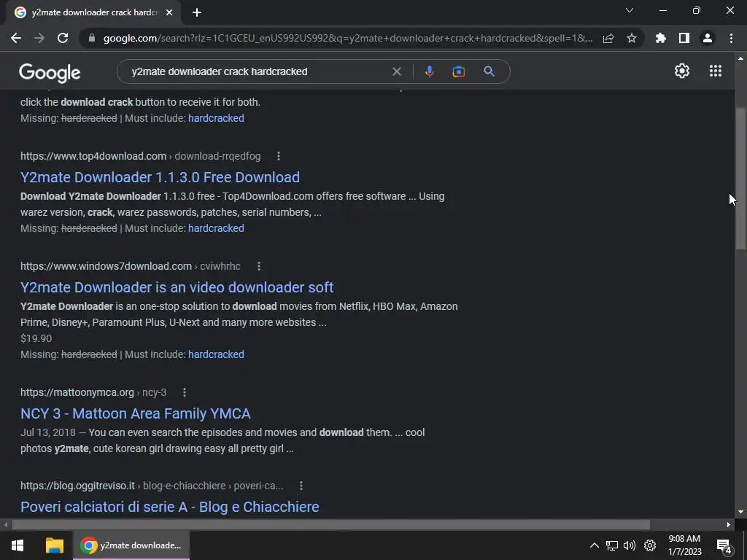Open File Explorer from taskbar
This screenshot has height=560, width=747.
click(54, 545)
